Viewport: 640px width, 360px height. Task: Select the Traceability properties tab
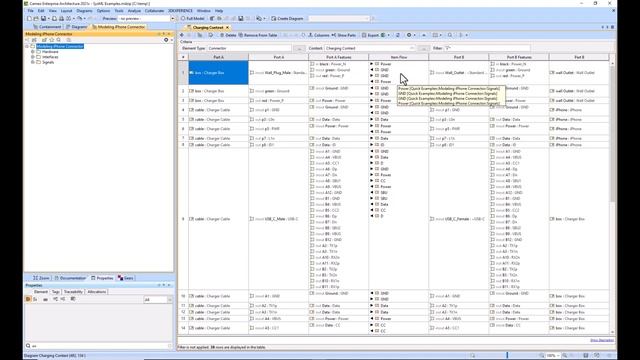[x=73, y=292]
